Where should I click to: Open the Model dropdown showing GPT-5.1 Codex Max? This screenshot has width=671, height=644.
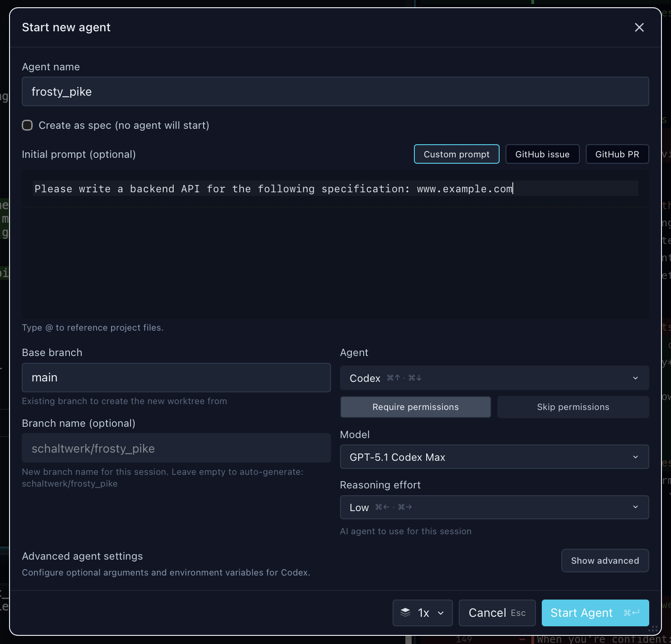point(494,457)
